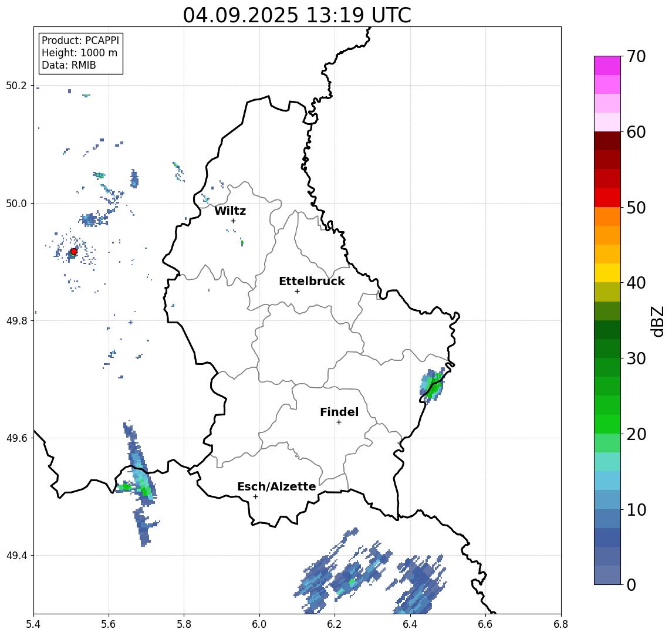Screen dimensions: 672x636
Task: Click the latitude tick label 50.2
Action: click(x=16, y=85)
